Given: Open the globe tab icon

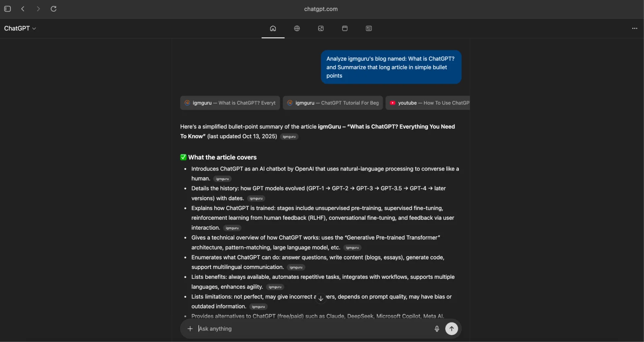Looking at the screenshot, I should (x=297, y=28).
